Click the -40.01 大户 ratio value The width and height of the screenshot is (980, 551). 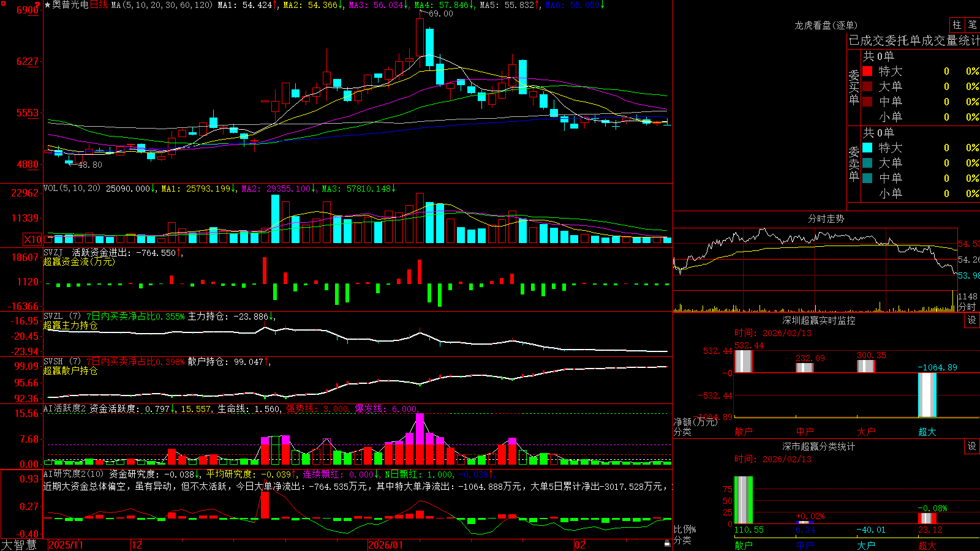pos(870,530)
